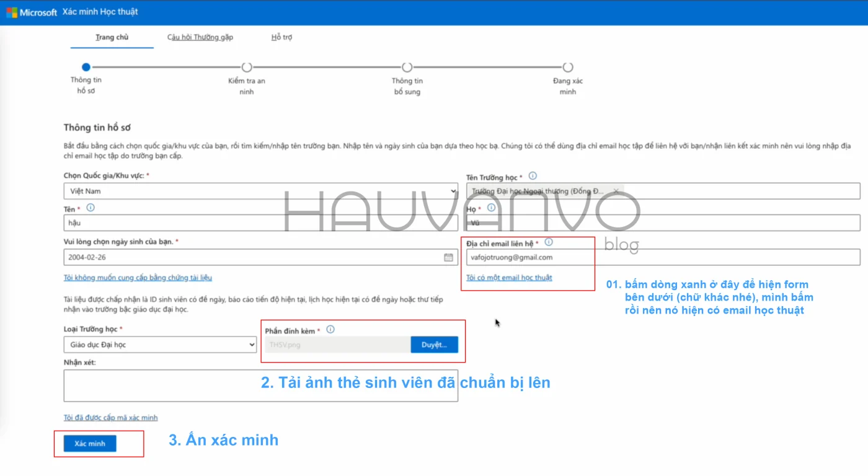Open the Câu hỏi Thường gặp tab
This screenshot has width=868, height=476.
point(200,37)
